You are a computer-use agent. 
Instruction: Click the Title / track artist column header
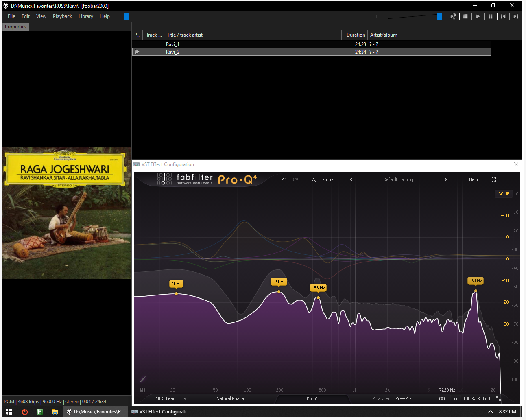point(253,35)
